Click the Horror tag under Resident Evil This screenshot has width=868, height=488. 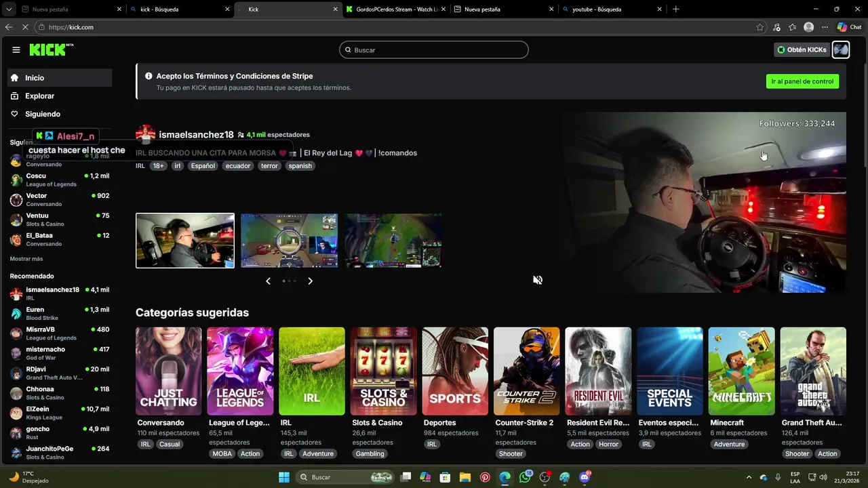(608, 445)
